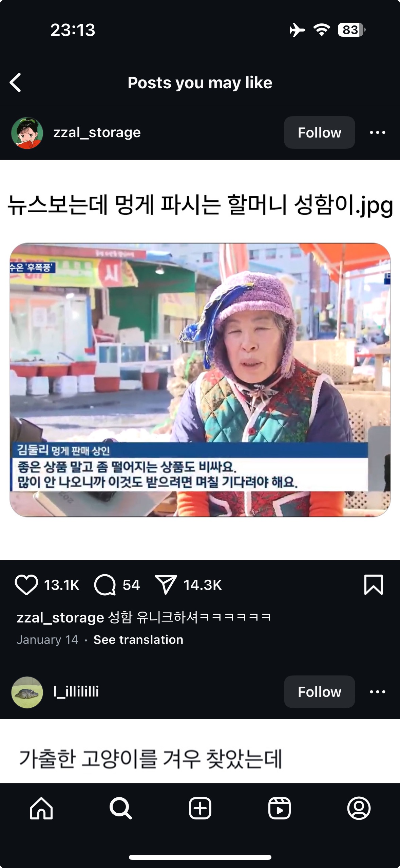The image size is (400, 868).
Task: Tap See translation under the caption
Action: click(138, 639)
